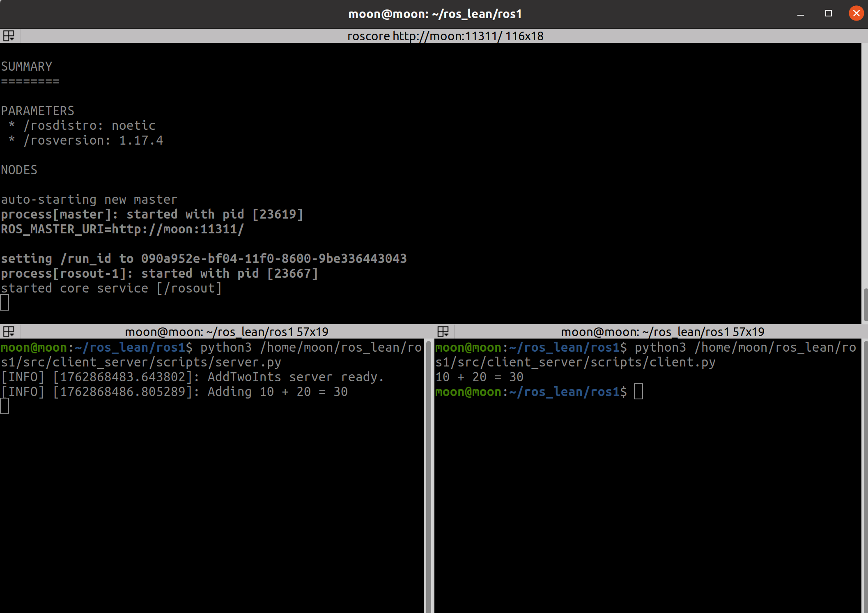868x613 pixels.
Task: Select the server pane's title bar
Action: click(x=226, y=332)
